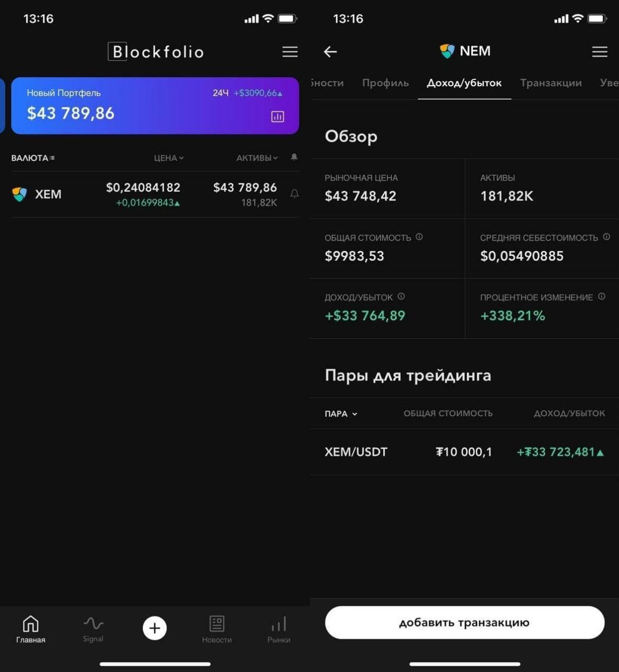The width and height of the screenshot is (619, 672).
Task: Sort by the Валюта column
Action: point(33,158)
